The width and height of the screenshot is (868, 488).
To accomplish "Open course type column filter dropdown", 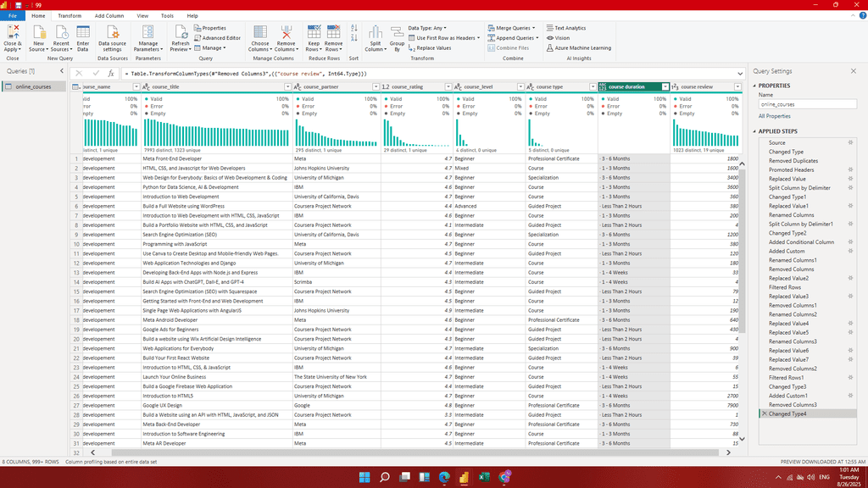I will point(593,87).
